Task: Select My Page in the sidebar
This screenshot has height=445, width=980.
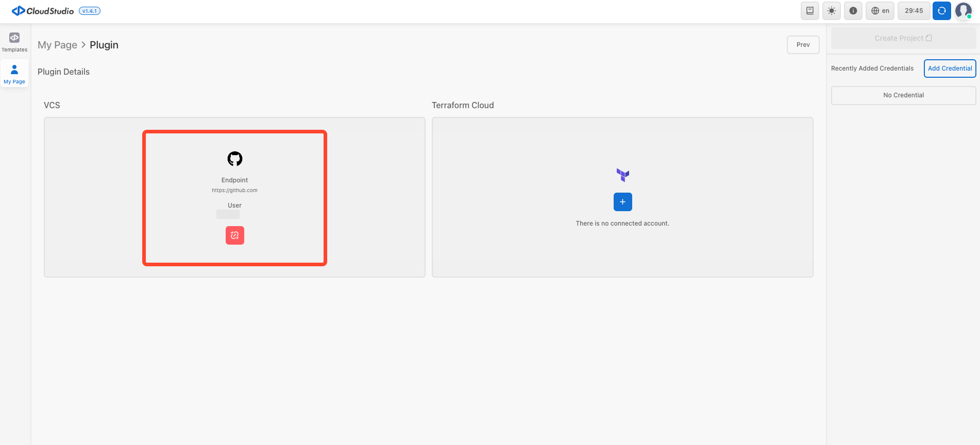Action: pyautogui.click(x=14, y=74)
